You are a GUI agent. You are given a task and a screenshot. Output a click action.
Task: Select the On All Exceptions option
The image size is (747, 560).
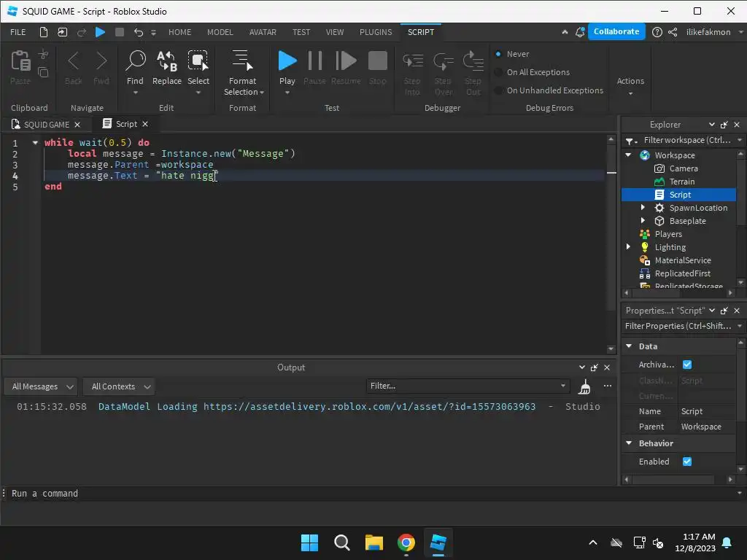(499, 72)
